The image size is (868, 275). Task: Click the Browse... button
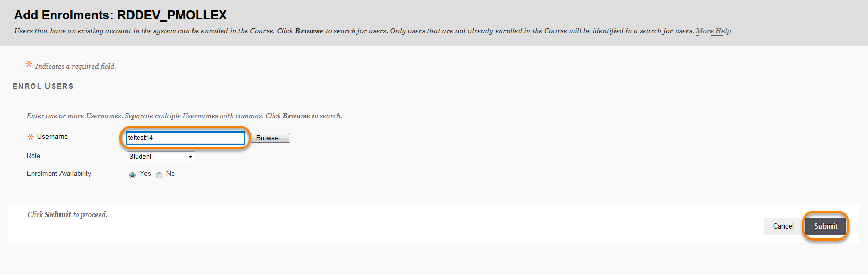click(x=270, y=138)
